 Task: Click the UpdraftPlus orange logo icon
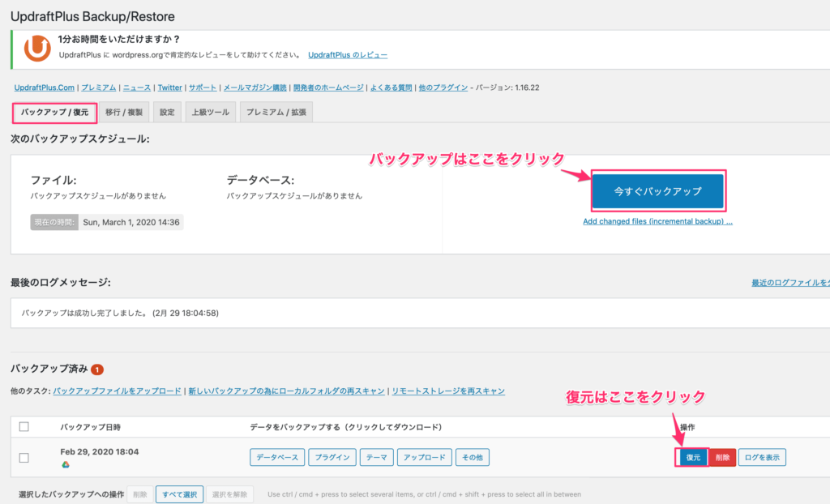(x=37, y=49)
